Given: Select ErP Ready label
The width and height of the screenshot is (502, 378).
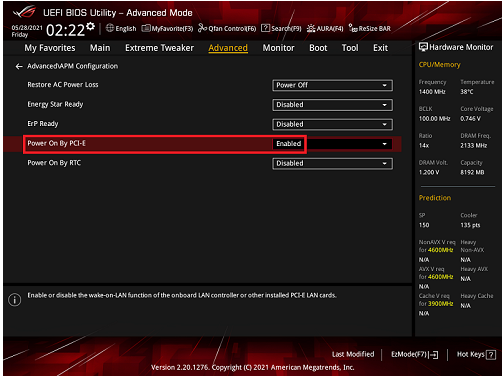Looking at the screenshot, I should (43, 124).
